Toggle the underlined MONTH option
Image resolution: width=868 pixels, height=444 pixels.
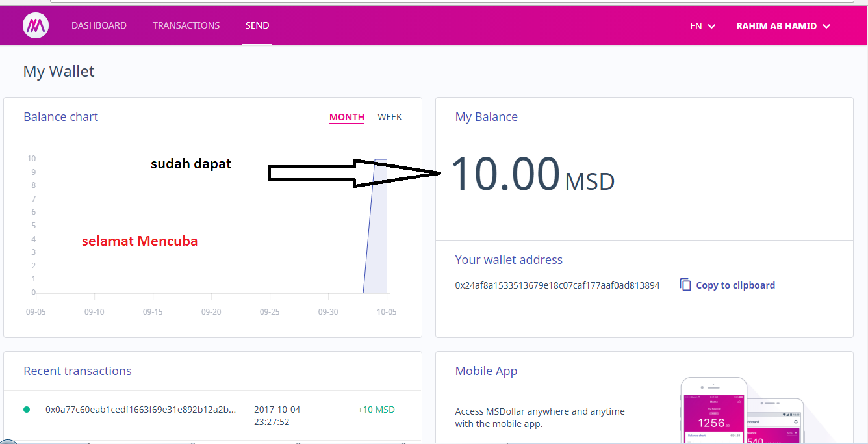click(x=346, y=117)
